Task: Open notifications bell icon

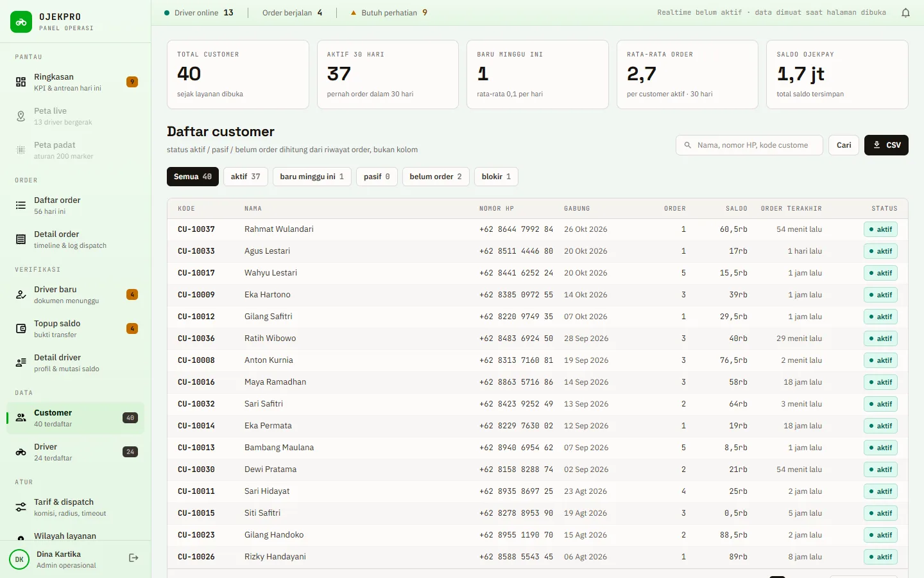Action: coord(905,13)
